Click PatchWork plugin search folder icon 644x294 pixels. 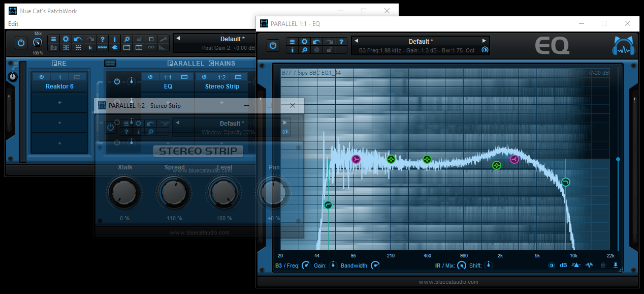click(53, 47)
